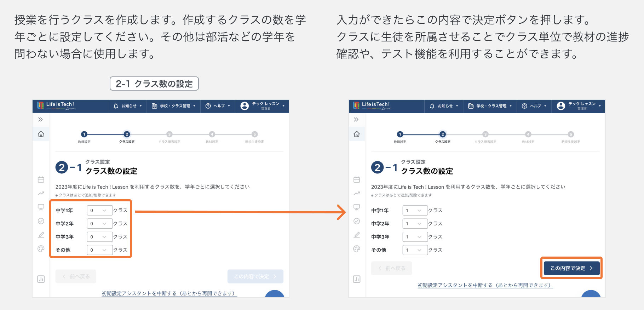644x310 pixels.
Task: Click the checkmark circle icon in right screenshot
Action: [x=357, y=221]
